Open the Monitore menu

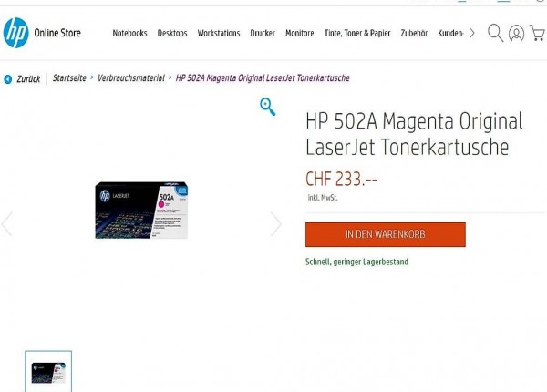click(300, 33)
